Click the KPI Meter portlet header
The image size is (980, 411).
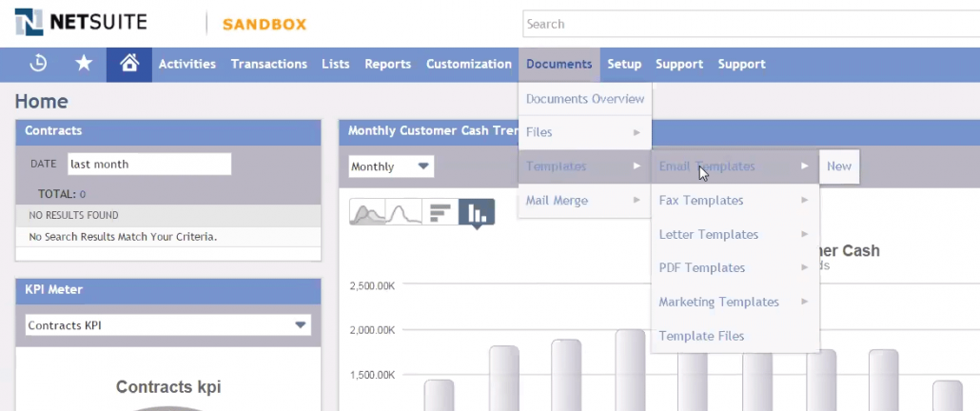[168, 290]
